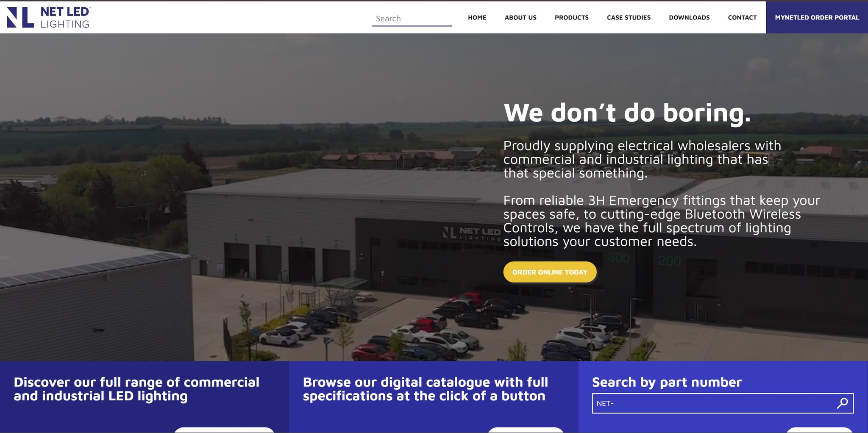Click the magnifier icon in part number search

843,403
